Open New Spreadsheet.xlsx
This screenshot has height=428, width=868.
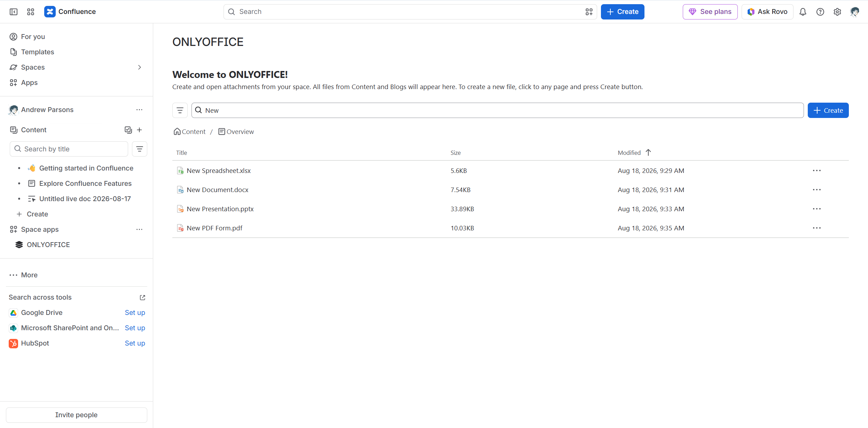coord(219,171)
